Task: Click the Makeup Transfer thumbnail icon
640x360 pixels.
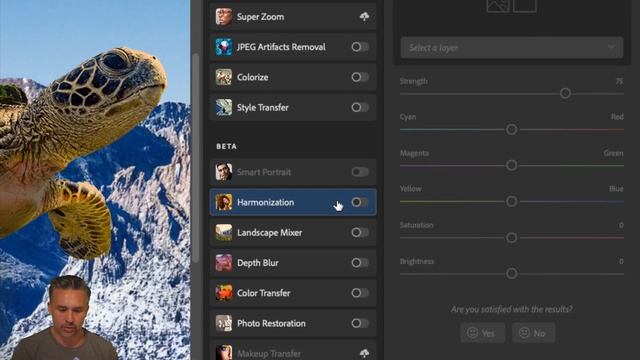Action: click(224, 353)
